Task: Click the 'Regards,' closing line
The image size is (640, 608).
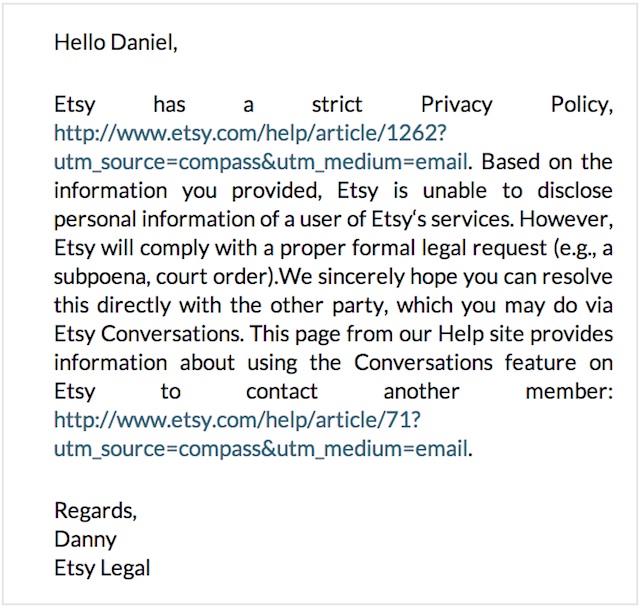Action: click(96, 511)
